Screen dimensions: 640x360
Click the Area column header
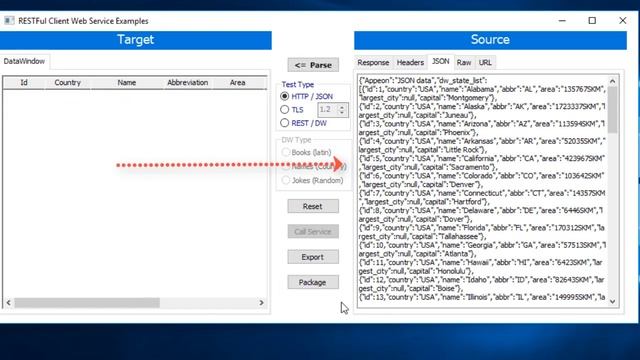pyautogui.click(x=238, y=82)
